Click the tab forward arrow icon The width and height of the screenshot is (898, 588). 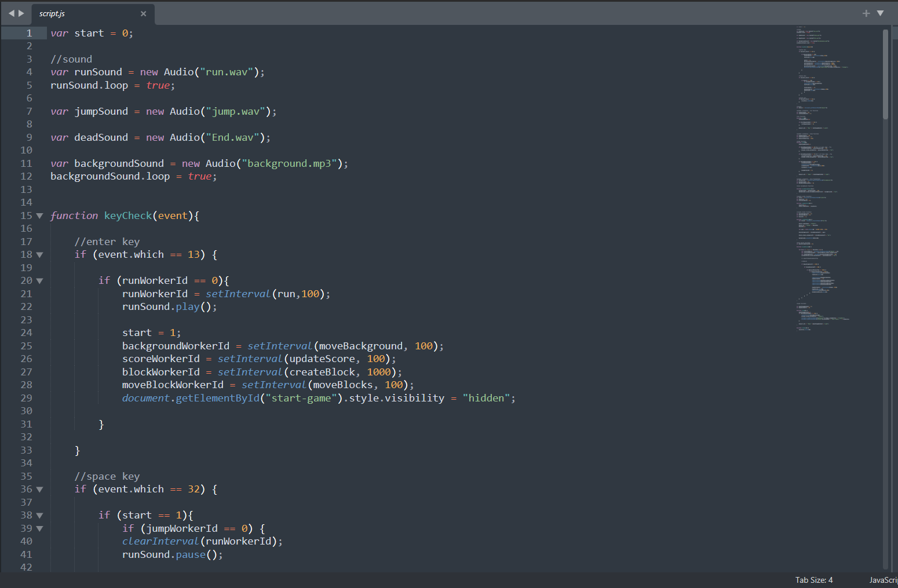tap(21, 13)
